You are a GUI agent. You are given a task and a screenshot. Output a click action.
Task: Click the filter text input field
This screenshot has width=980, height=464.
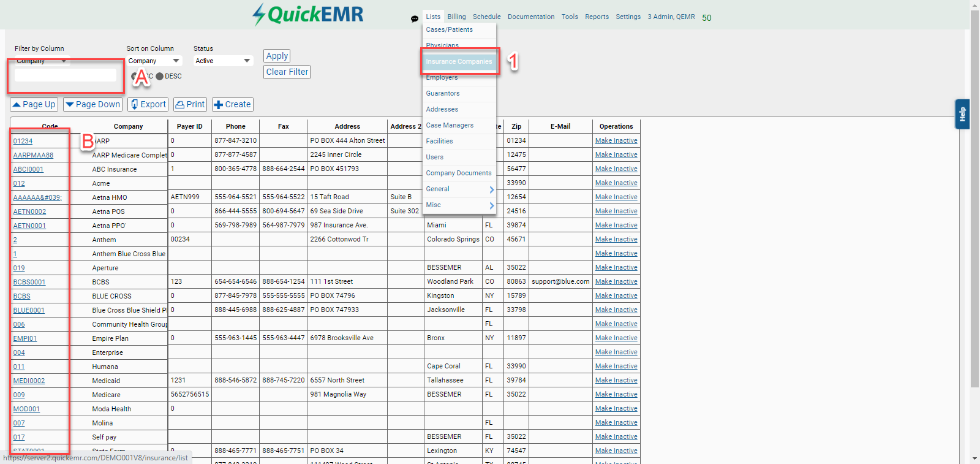coord(66,75)
